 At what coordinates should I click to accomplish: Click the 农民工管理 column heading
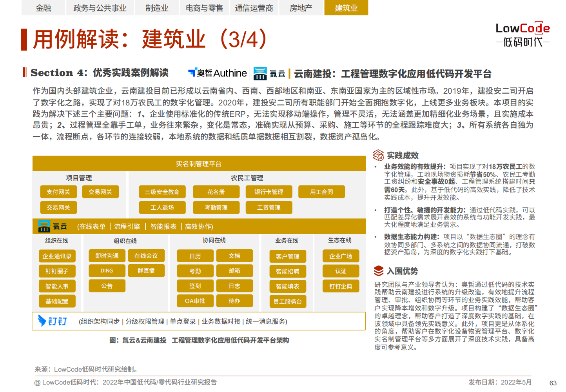coord(247,178)
